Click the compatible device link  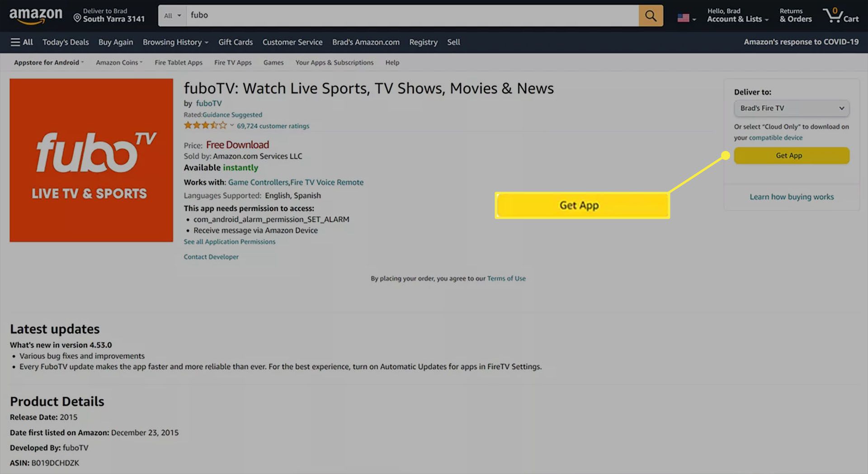click(776, 137)
